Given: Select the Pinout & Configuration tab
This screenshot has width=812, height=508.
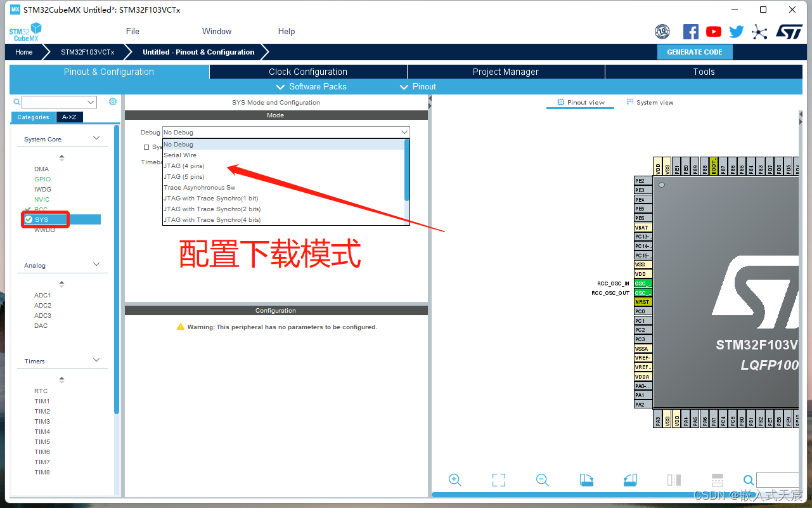Looking at the screenshot, I should tap(109, 72).
